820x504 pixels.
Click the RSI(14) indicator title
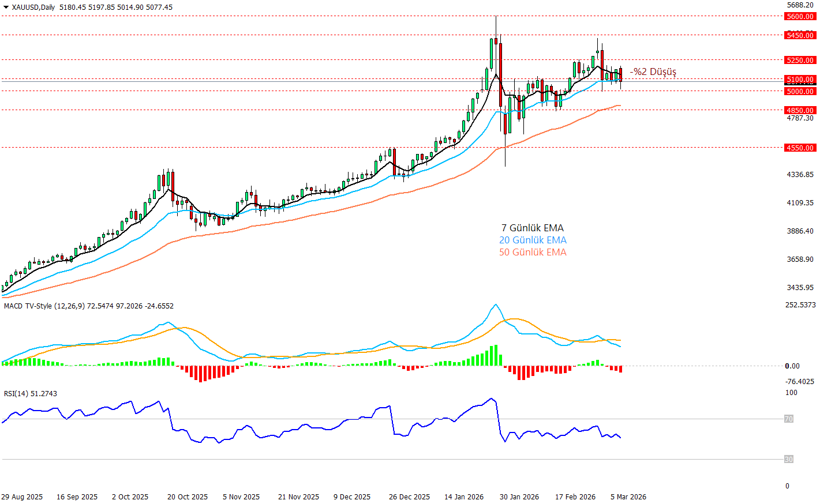coord(16,394)
